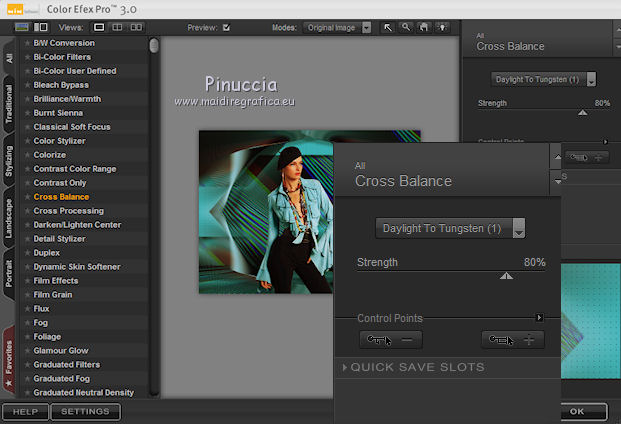Select the zoom magnifier tool
This screenshot has width=621, height=424.
406,27
